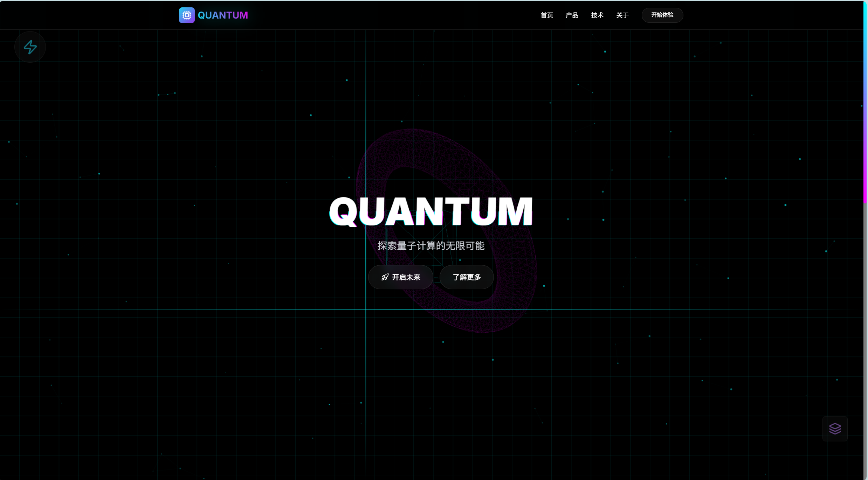Click the QUANTUM chip logo icon
Image resolution: width=868 pixels, height=480 pixels.
click(187, 15)
